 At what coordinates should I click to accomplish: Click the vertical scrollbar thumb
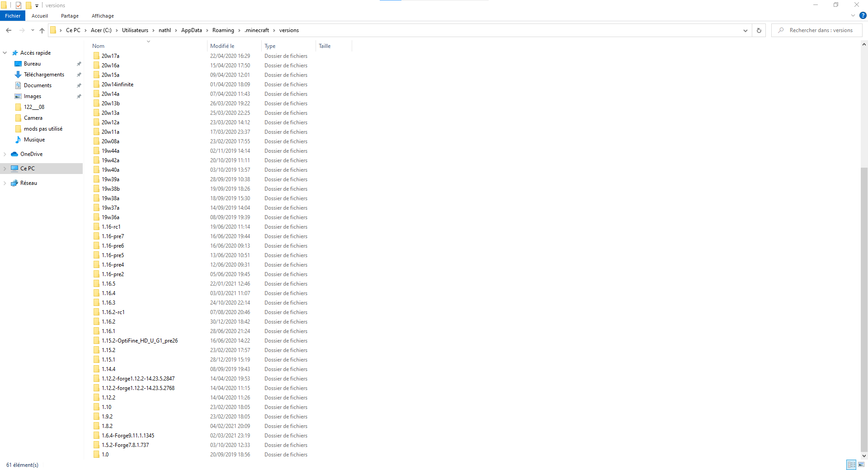[x=864, y=307]
